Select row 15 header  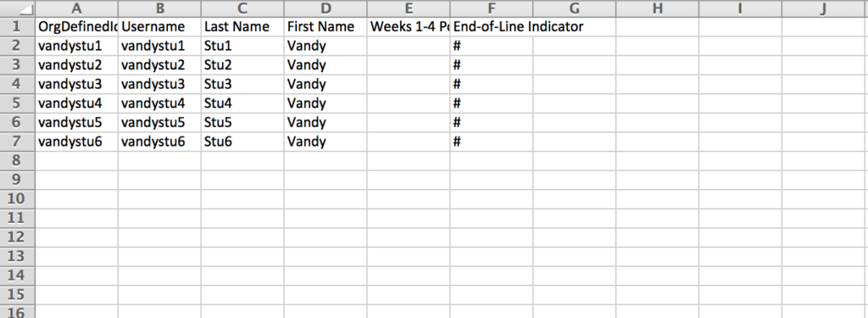click(18, 295)
